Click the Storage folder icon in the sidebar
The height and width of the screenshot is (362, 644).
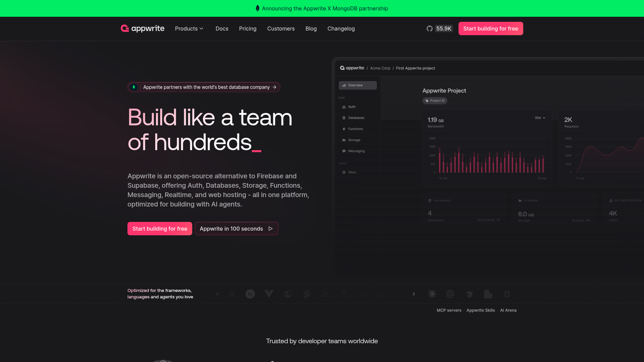[x=344, y=140]
